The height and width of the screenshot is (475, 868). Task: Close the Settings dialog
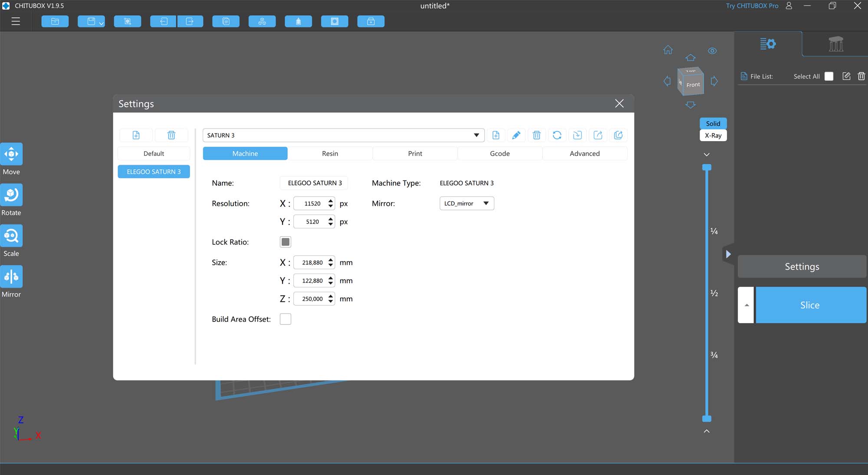[619, 103]
